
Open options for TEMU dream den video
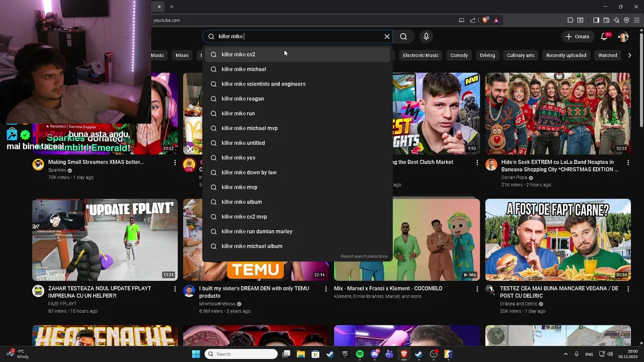[x=326, y=289]
